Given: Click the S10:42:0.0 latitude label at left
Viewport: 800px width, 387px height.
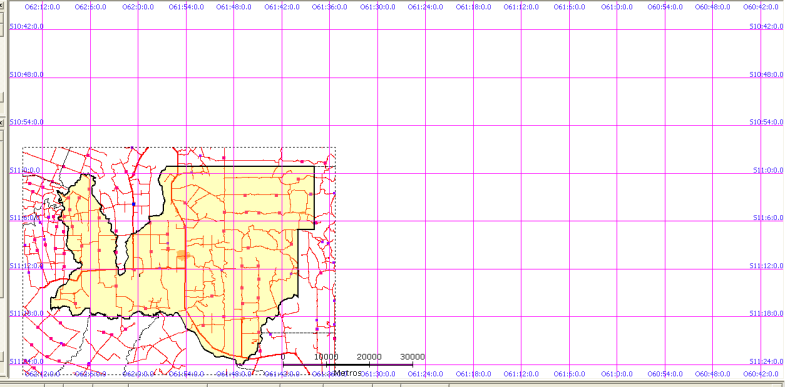Looking at the screenshot, I should point(27,26).
